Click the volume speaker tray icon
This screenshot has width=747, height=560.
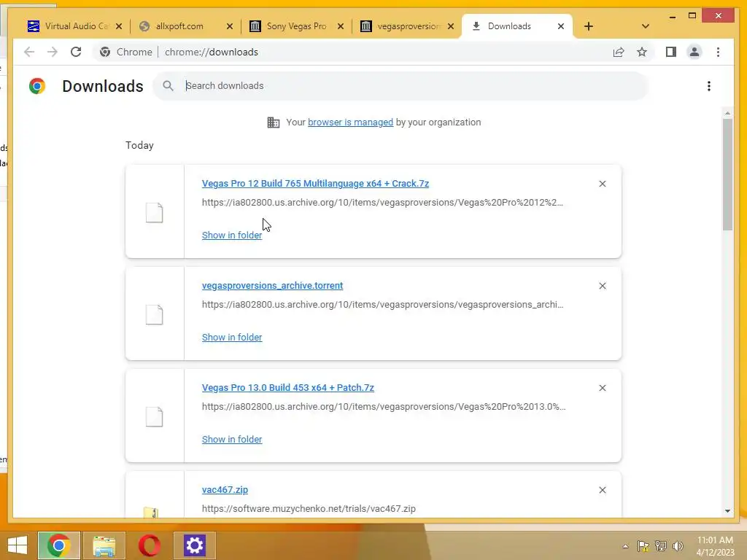pos(678,546)
